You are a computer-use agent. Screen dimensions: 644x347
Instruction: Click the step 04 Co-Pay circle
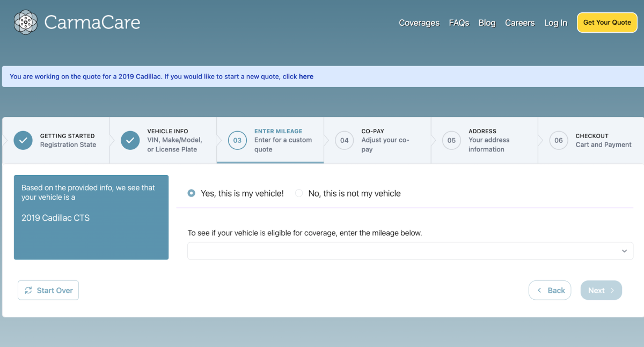click(x=345, y=140)
